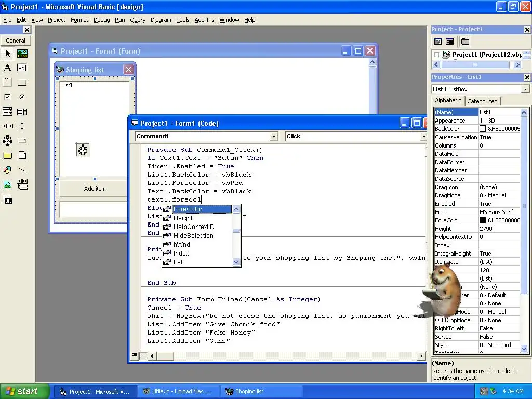Open Ufile.io taskbar item
532x399 pixels.
coord(178,391)
